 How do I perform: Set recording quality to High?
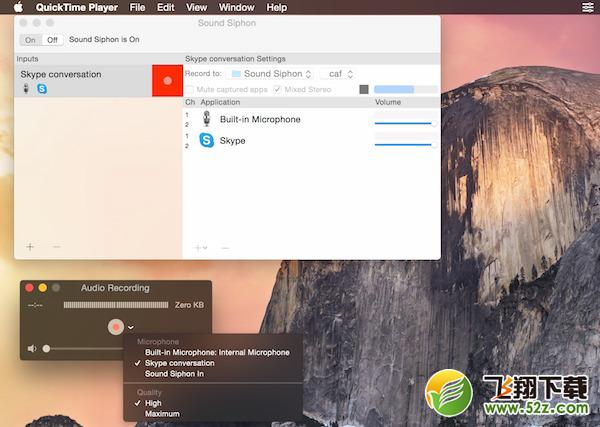point(153,403)
